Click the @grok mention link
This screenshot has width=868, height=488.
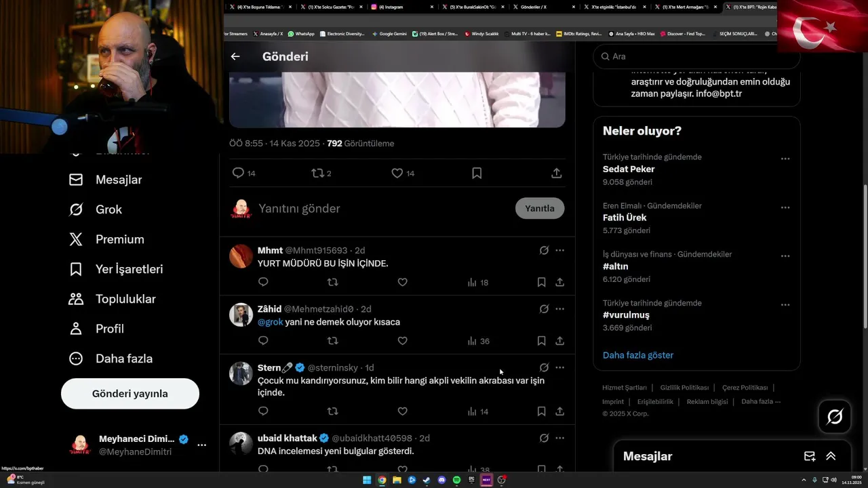click(x=270, y=322)
